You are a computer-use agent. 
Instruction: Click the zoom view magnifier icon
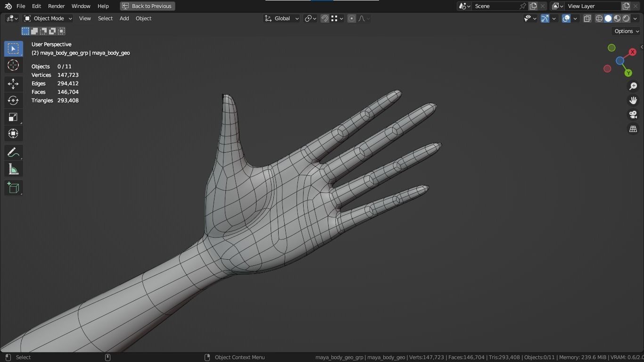pos(633,86)
